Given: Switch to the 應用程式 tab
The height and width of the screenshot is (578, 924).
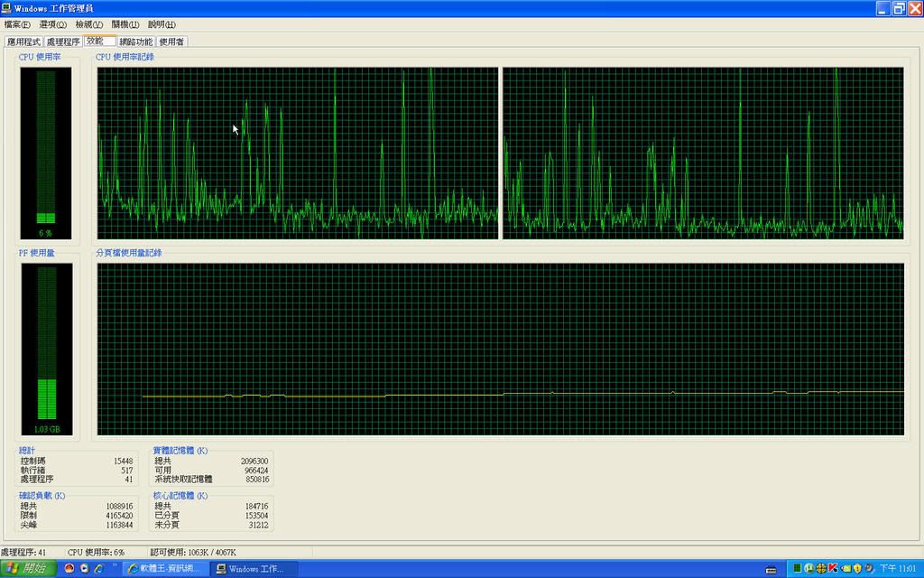Looking at the screenshot, I should click(x=24, y=42).
